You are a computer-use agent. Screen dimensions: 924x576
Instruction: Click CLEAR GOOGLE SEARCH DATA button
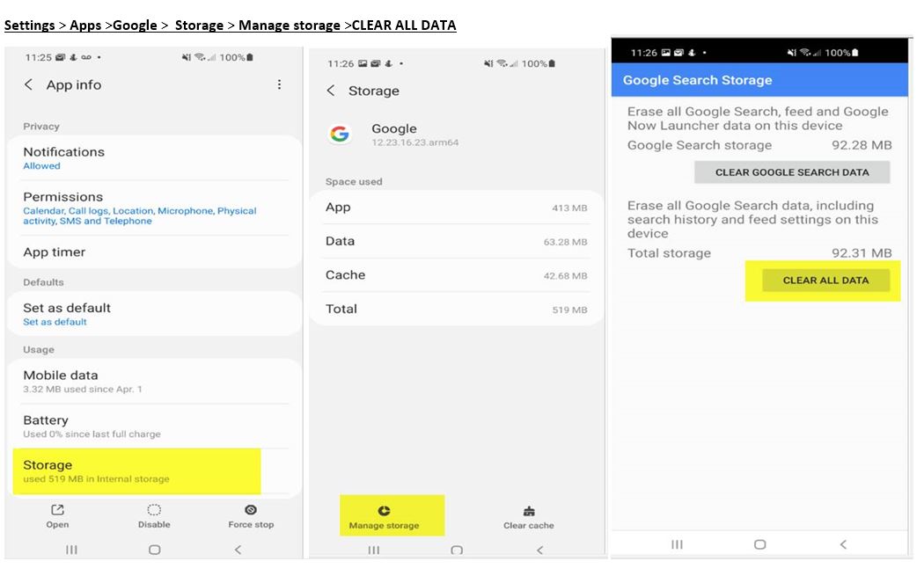pos(791,172)
